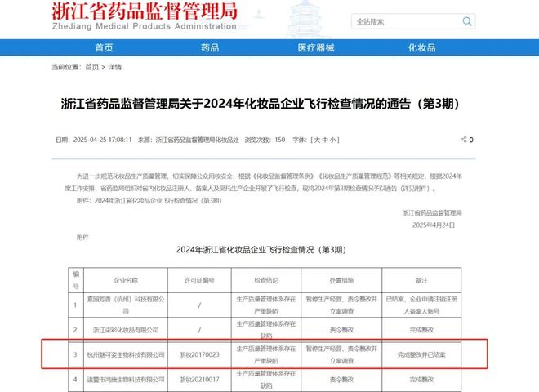This screenshot has height=392, width=539.
Task: Select company 诸暨市鸿康生物科技有限公司 in row 4
Action: click(126, 379)
